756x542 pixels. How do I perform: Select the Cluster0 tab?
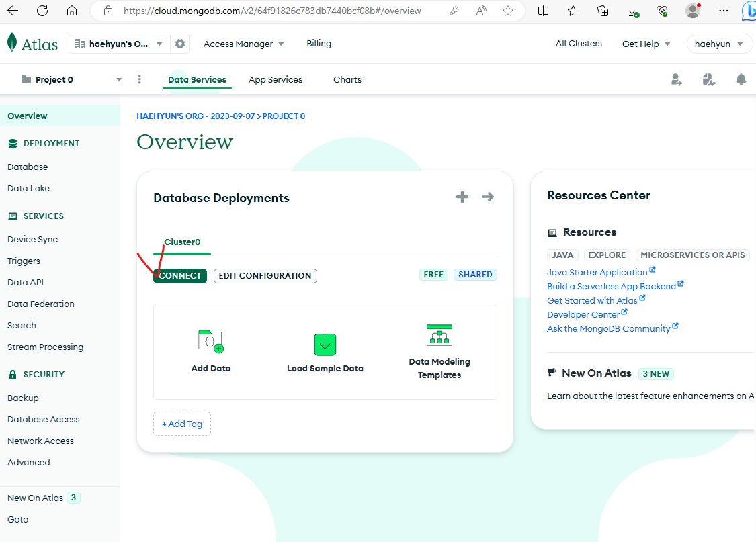(182, 242)
